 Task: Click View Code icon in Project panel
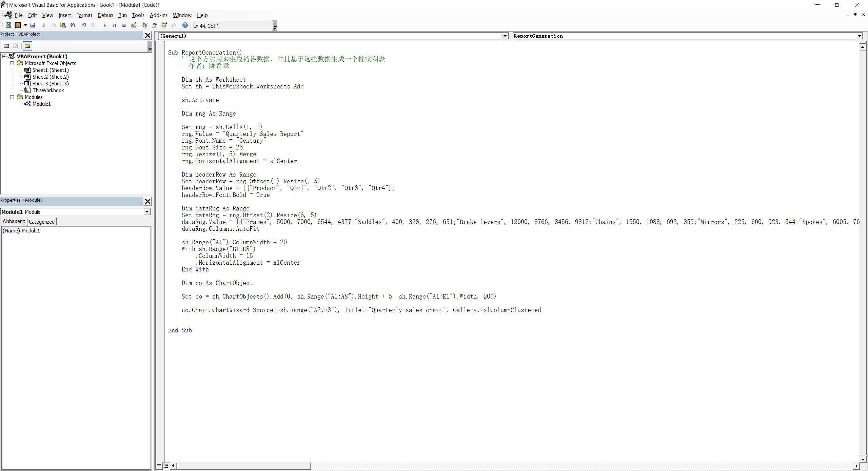6,46
